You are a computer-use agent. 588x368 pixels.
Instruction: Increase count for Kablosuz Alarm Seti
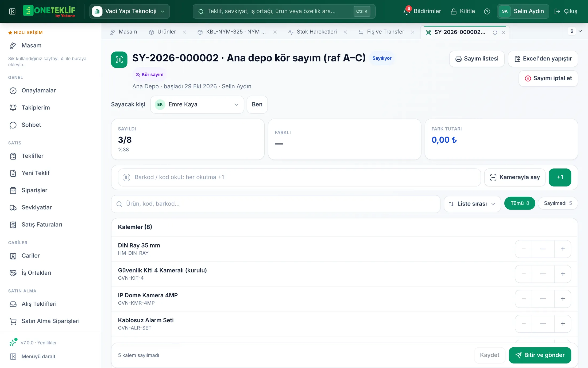pyautogui.click(x=563, y=324)
